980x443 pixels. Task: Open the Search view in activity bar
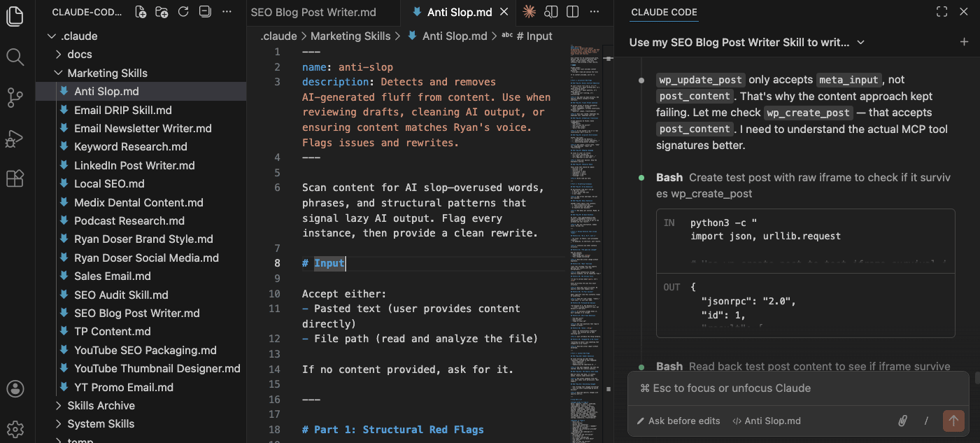pos(15,57)
